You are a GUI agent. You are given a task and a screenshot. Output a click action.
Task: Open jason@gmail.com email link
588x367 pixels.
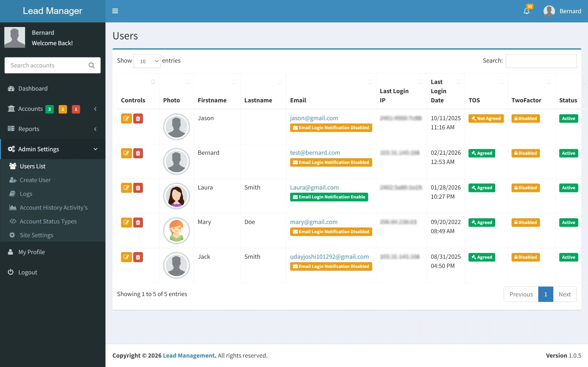[314, 118]
